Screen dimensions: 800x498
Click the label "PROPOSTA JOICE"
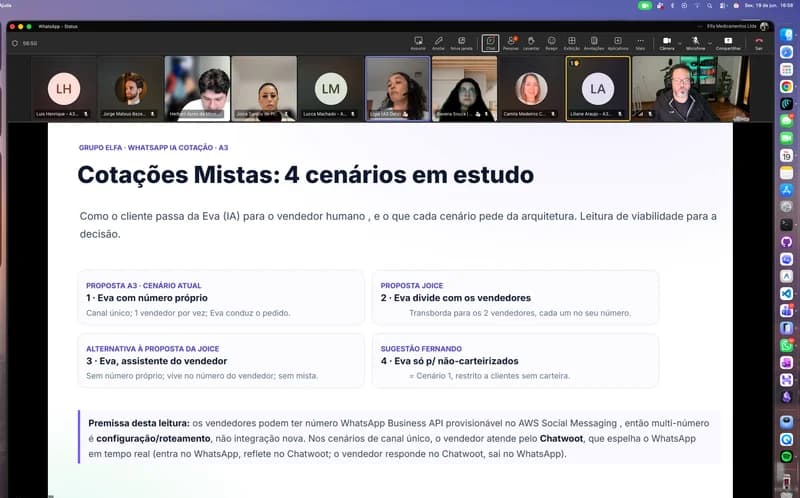(412, 285)
